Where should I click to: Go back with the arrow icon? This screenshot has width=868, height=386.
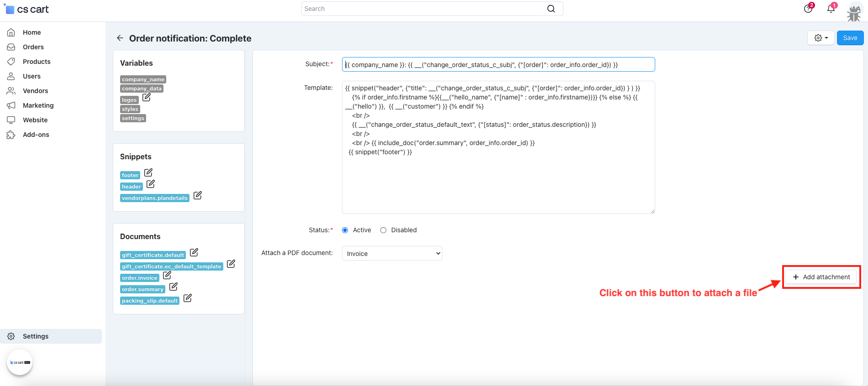(120, 38)
